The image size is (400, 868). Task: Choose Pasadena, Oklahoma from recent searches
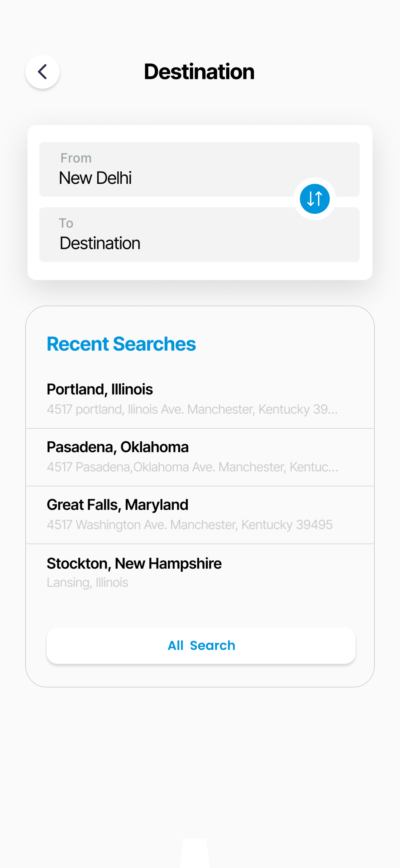click(x=118, y=447)
